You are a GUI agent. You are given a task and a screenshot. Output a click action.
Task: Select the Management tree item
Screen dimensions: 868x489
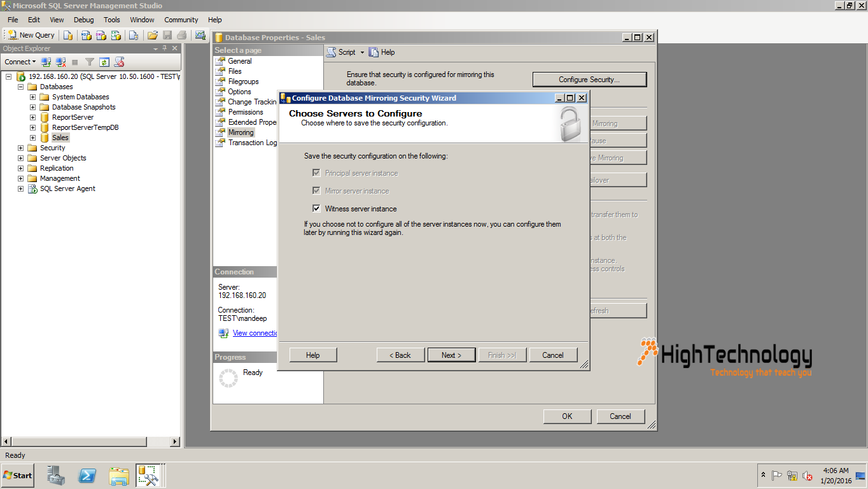coord(60,178)
